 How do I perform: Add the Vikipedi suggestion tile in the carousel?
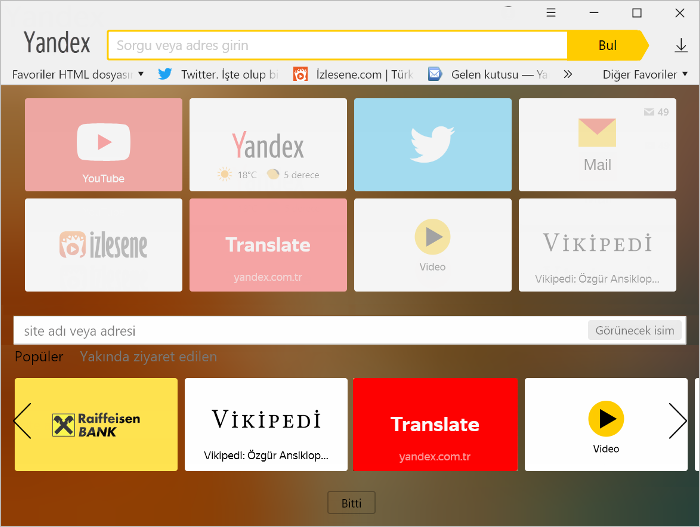pyautogui.click(x=266, y=424)
